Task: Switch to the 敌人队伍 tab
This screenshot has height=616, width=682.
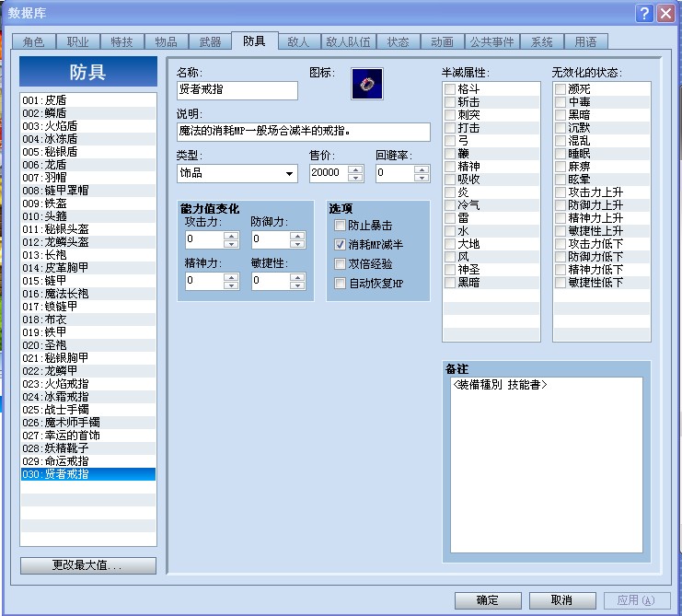Action: pos(349,41)
